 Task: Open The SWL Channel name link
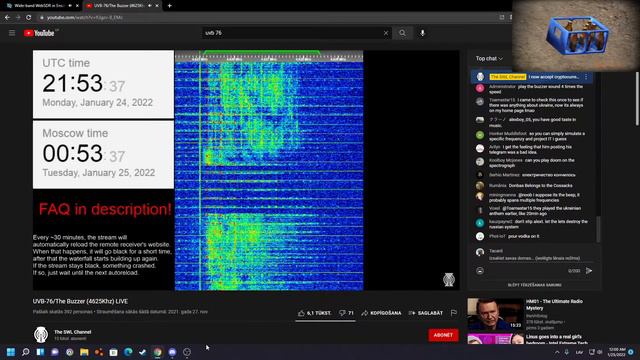(73, 332)
